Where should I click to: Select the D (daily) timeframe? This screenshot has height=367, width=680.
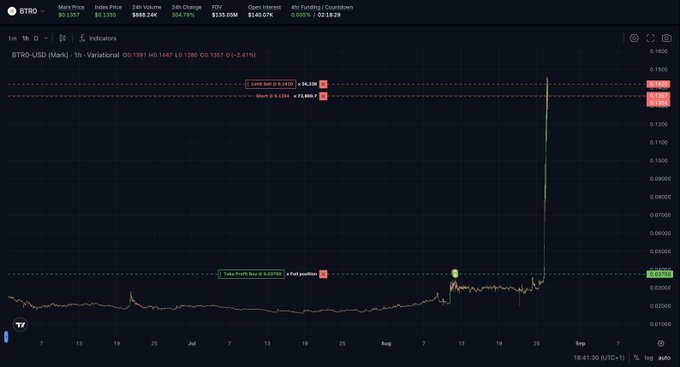(x=36, y=39)
